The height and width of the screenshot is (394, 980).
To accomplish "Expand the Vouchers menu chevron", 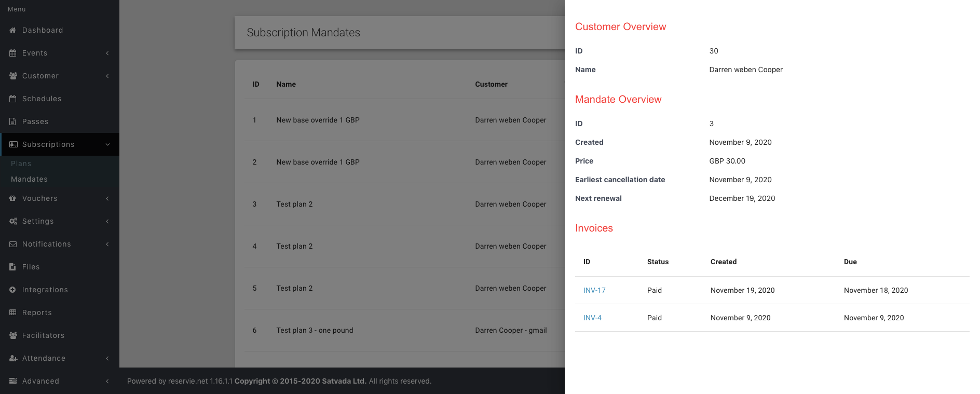I will [x=107, y=198].
